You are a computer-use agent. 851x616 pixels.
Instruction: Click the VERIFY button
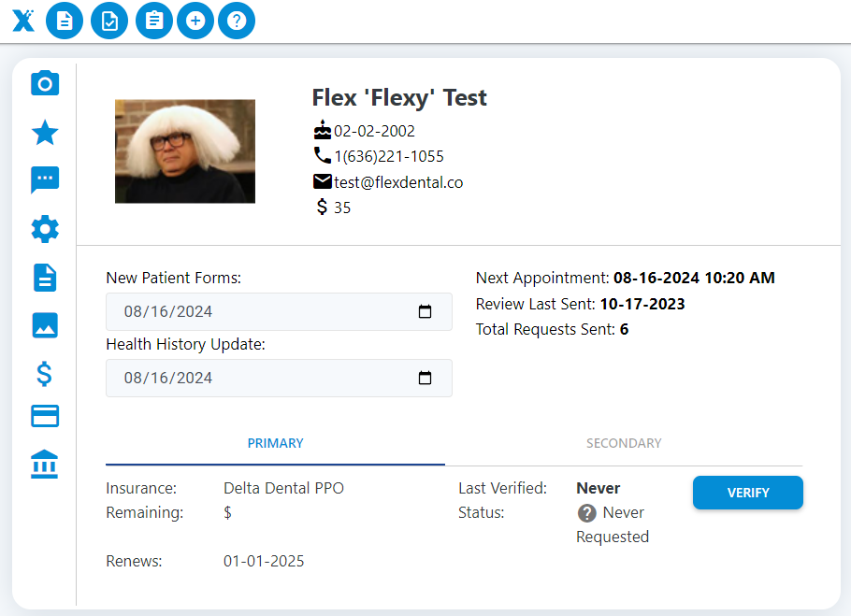(x=748, y=493)
